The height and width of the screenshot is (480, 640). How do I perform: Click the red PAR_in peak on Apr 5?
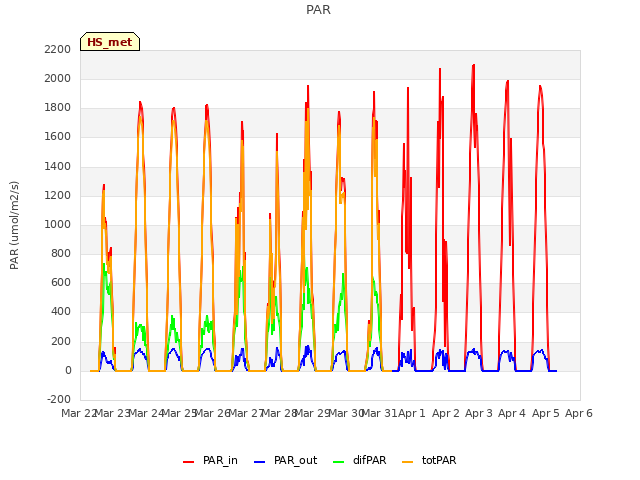tap(540, 86)
